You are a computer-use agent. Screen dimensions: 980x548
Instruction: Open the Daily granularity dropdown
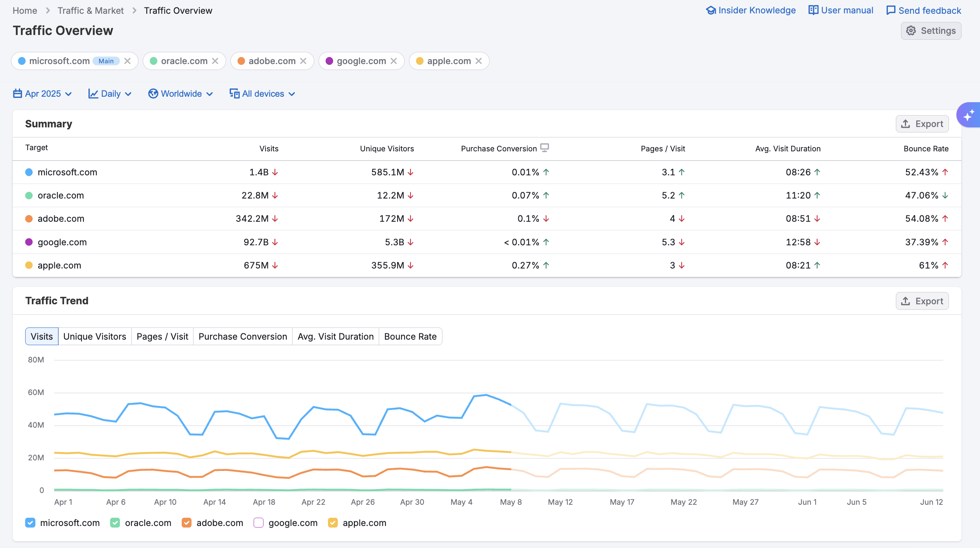click(110, 94)
